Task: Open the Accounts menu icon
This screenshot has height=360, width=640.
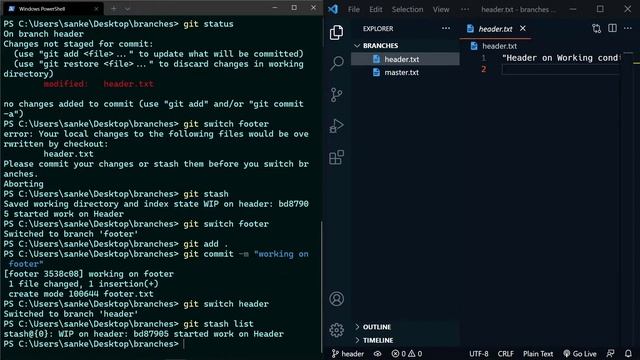Action: [336, 299]
